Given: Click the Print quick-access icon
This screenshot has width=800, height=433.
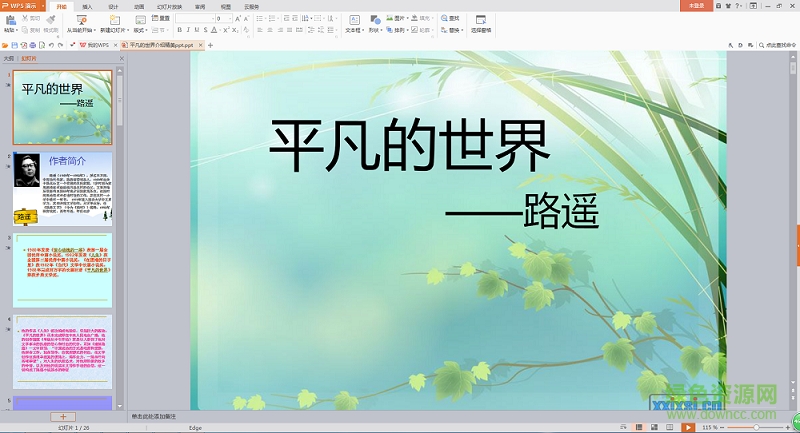Looking at the screenshot, I should (33, 45).
